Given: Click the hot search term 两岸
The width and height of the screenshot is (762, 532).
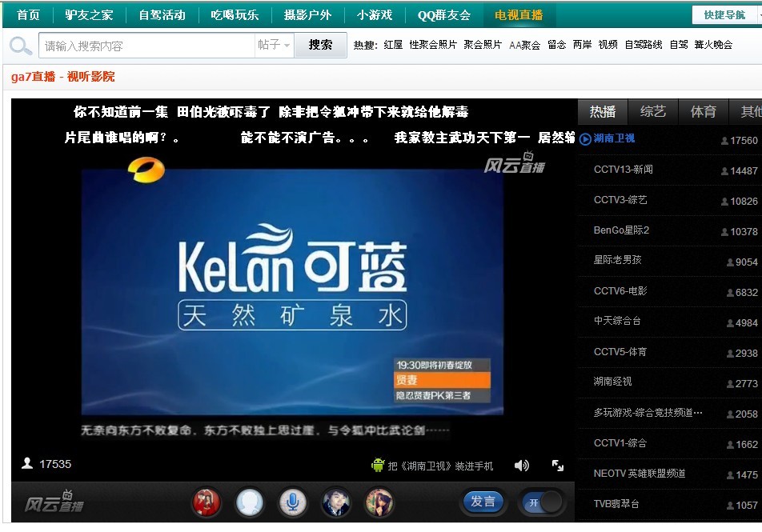Looking at the screenshot, I should [x=582, y=45].
